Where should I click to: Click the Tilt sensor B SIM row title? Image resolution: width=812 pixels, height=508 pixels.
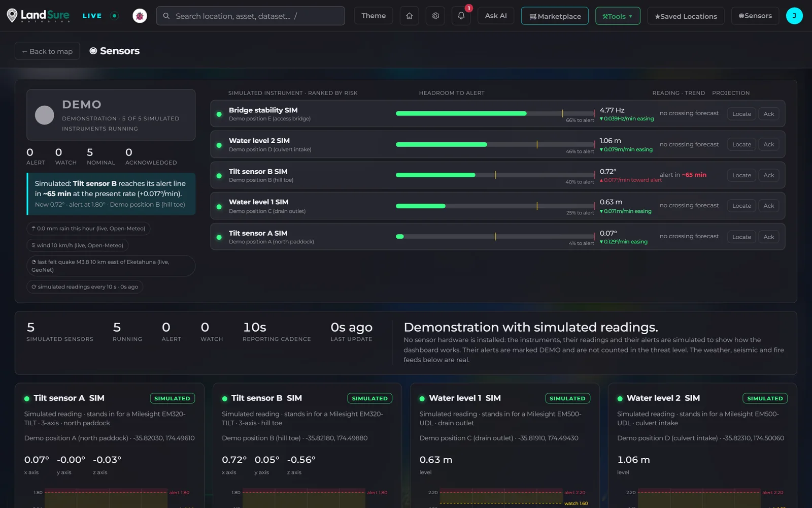[x=258, y=171]
